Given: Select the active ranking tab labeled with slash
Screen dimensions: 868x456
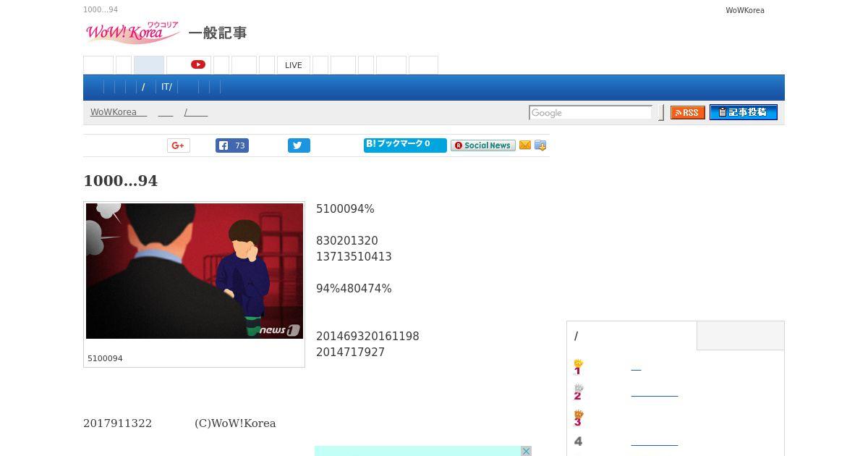Looking at the screenshot, I should 632,336.
